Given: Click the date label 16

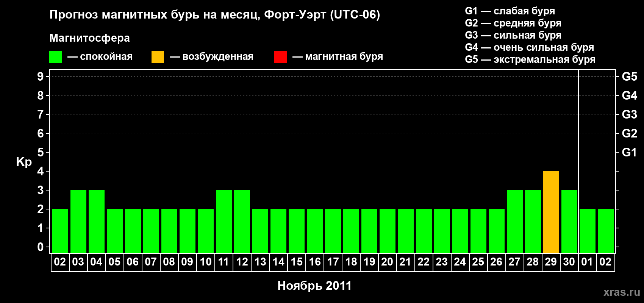Looking at the screenshot, I should coord(314,262).
